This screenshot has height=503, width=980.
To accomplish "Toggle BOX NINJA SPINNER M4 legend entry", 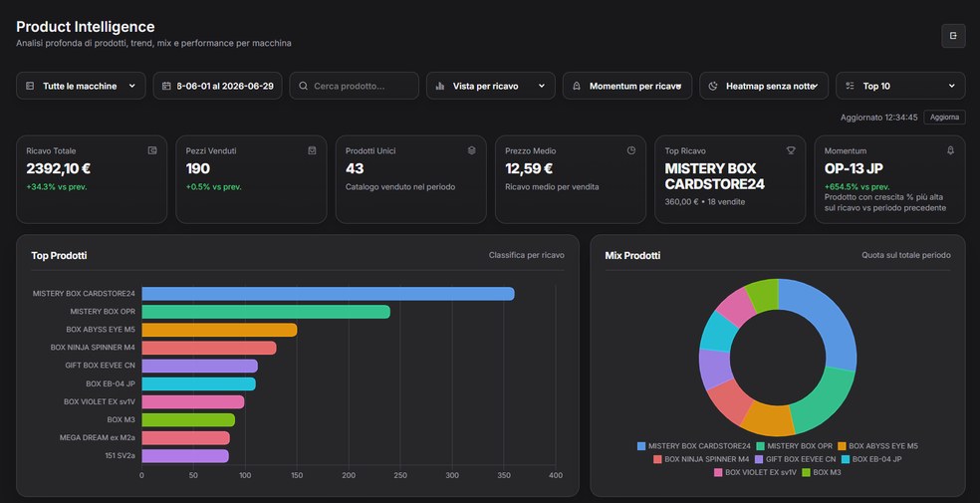I will 700,459.
